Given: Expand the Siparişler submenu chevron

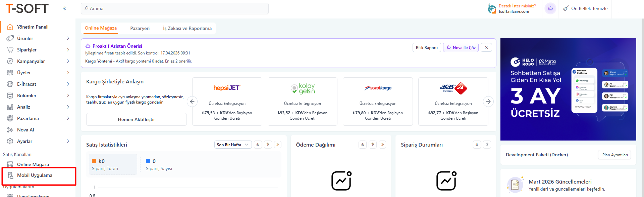Looking at the screenshot, I should tap(68, 50).
